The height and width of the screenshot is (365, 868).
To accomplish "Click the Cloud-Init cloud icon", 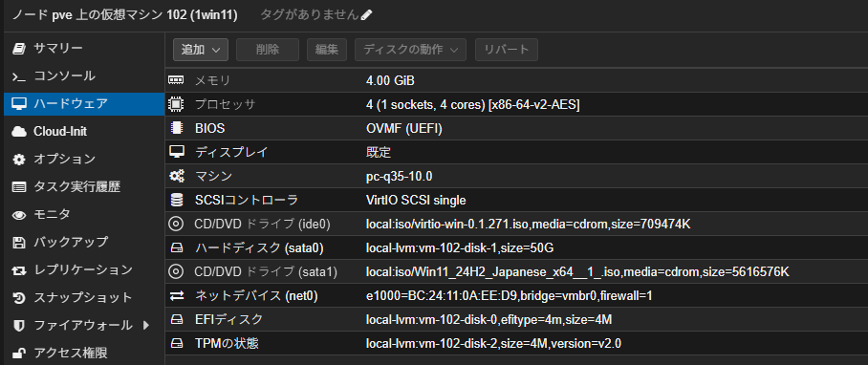I will click(x=19, y=132).
